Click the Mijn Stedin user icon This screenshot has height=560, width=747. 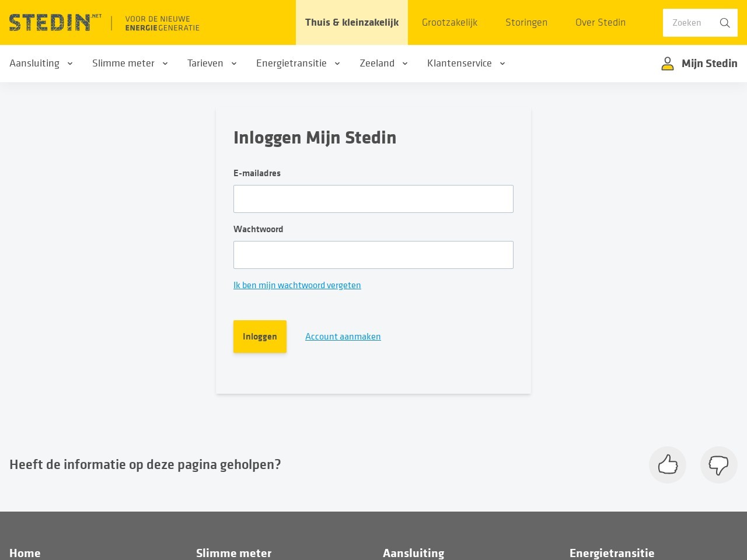[667, 64]
